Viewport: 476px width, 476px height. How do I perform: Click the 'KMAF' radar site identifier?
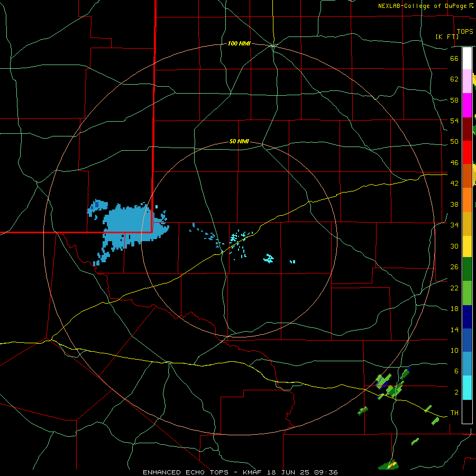(x=252, y=472)
